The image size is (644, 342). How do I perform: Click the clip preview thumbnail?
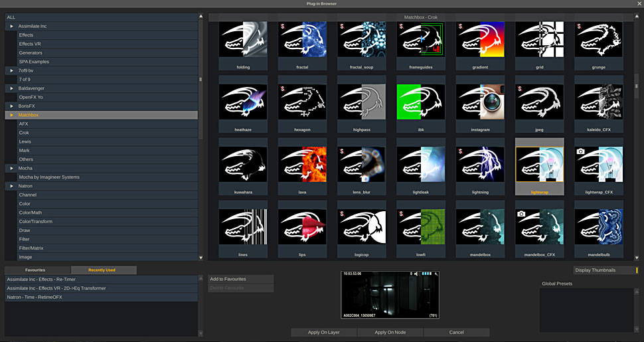click(x=390, y=294)
